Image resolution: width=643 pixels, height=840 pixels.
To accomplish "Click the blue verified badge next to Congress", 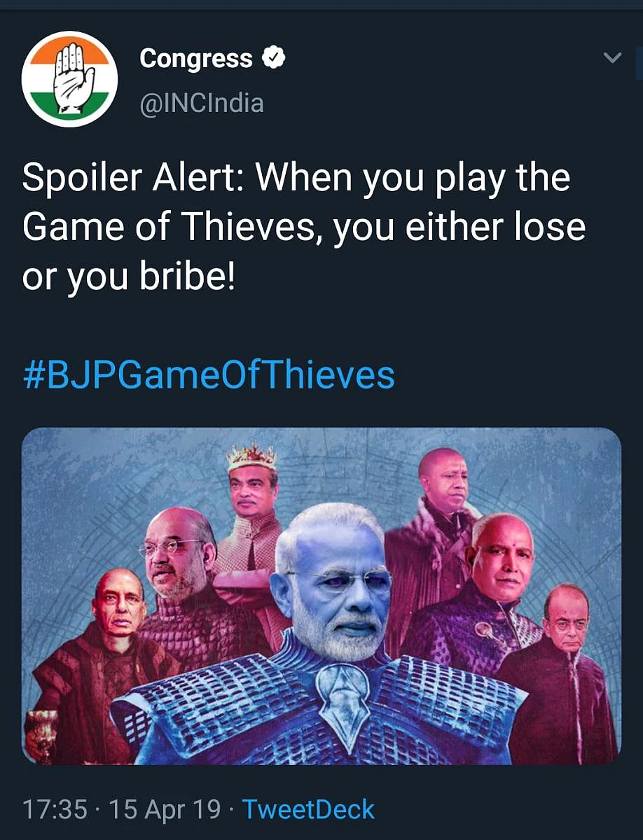I will coord(274,59).
